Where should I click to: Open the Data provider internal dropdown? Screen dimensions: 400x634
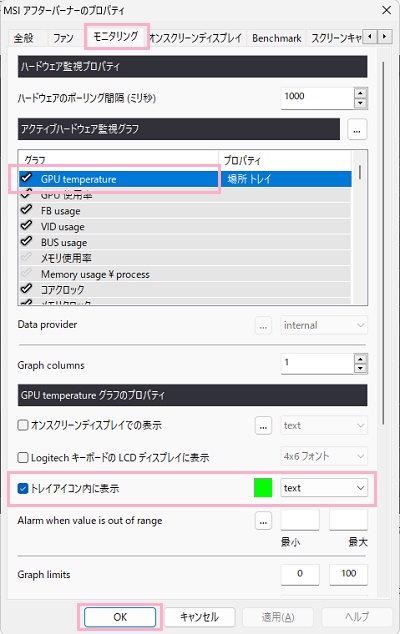(324, 325)
